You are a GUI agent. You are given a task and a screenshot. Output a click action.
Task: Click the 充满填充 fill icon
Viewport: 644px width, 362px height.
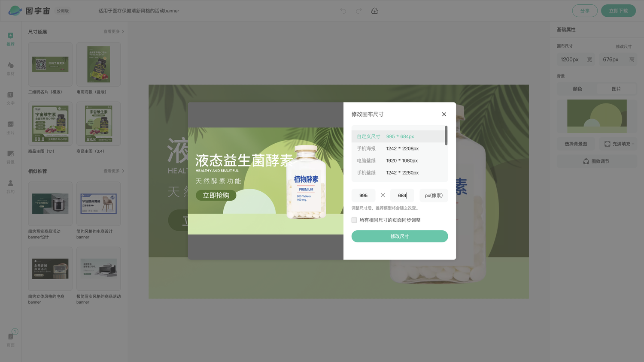(x=607, y=144)
